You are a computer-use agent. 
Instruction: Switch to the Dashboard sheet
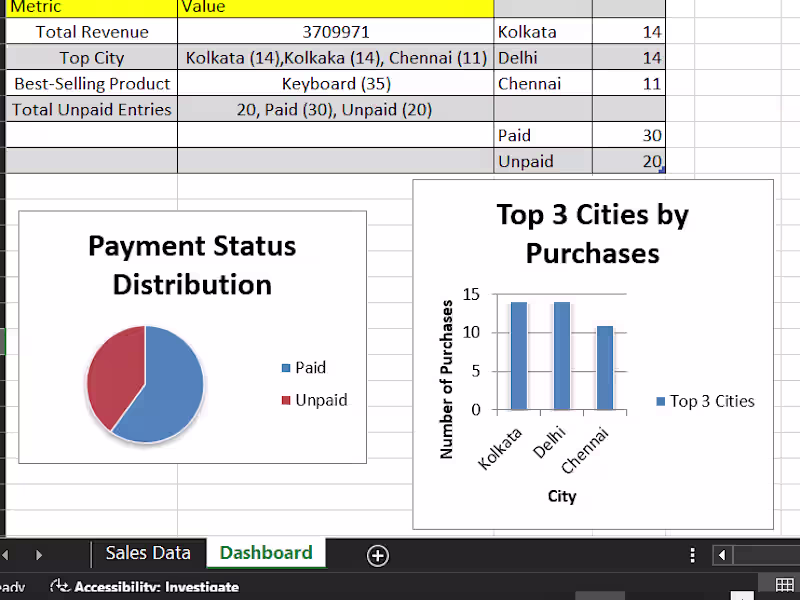click(265, 552)
